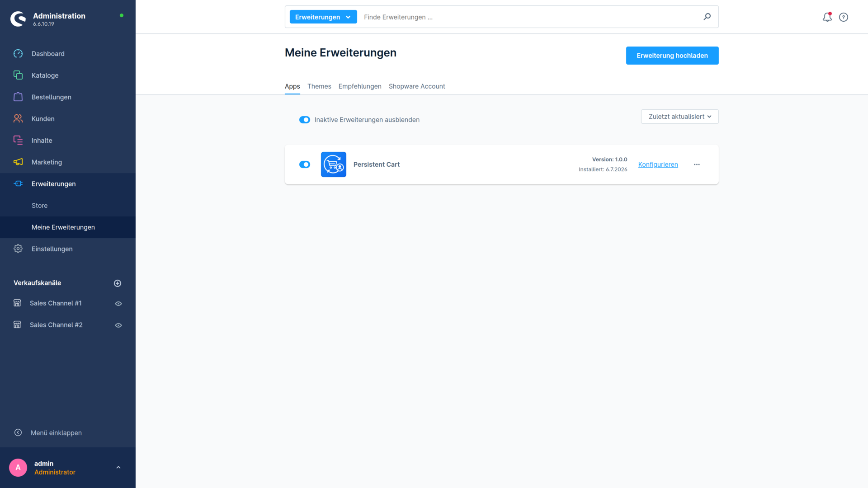Screen dimensions: 868x488
Task: Open the help question mark icon
Action: point(844,17)
